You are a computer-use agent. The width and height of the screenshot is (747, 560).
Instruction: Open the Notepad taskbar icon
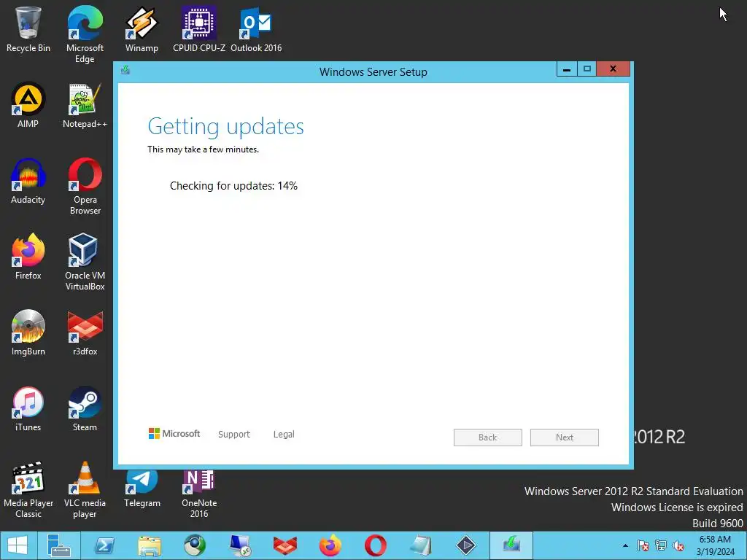click(x=421, y=545)
